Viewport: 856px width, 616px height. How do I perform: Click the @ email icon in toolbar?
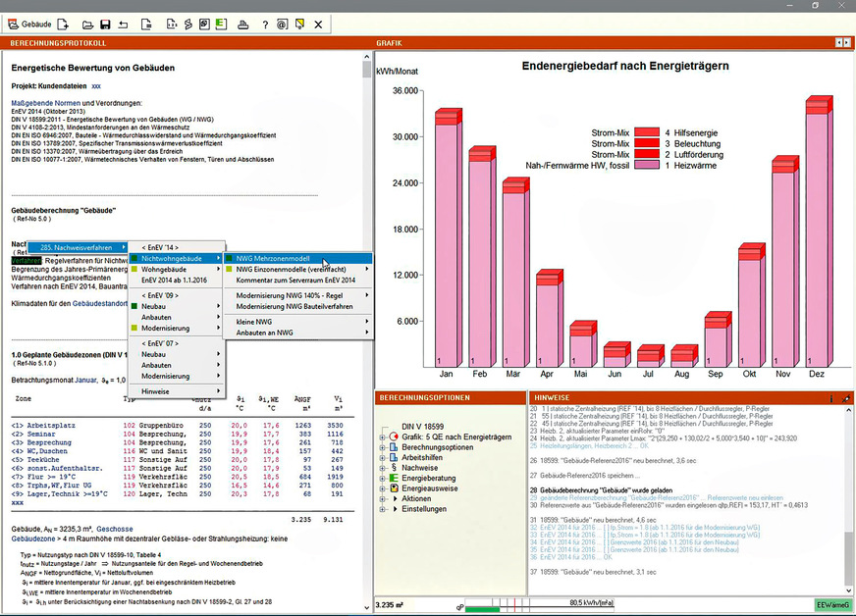click(281, 24)
